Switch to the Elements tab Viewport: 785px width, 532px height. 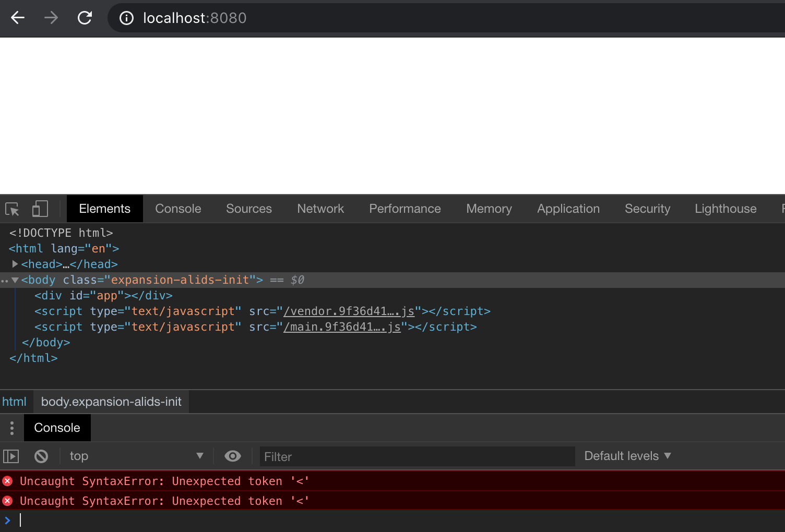(x=104, y=209)
